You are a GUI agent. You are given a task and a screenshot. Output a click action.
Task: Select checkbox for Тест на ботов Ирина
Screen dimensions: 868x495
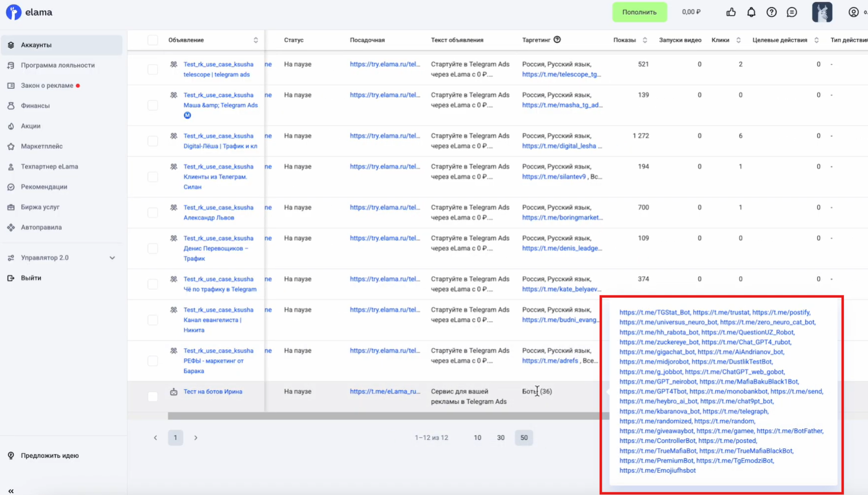tap(152, 397)
